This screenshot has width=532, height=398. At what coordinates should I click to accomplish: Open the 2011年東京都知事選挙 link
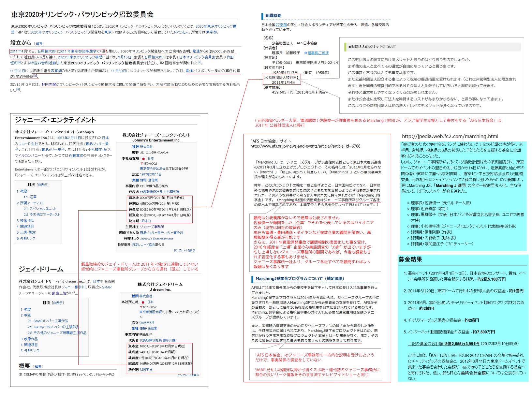coord(78,51)
